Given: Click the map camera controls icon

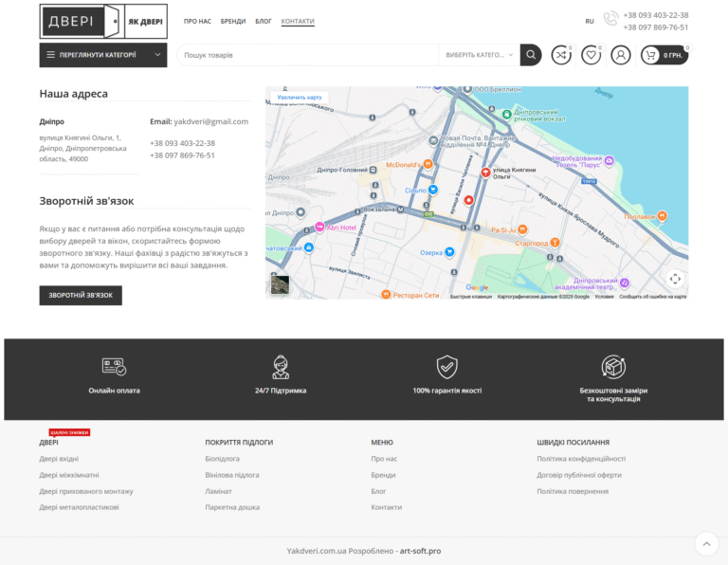Looking at the screenshot, I should (x=675, y=279).
